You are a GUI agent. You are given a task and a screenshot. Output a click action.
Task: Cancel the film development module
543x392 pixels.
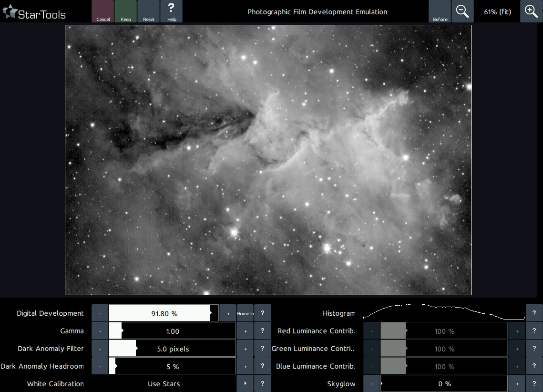(x=103, y=11)
